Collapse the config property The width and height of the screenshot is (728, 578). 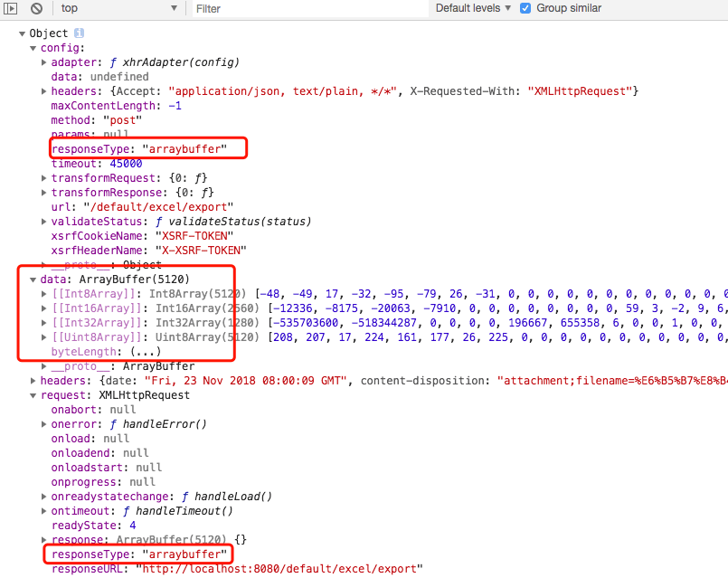33,48
